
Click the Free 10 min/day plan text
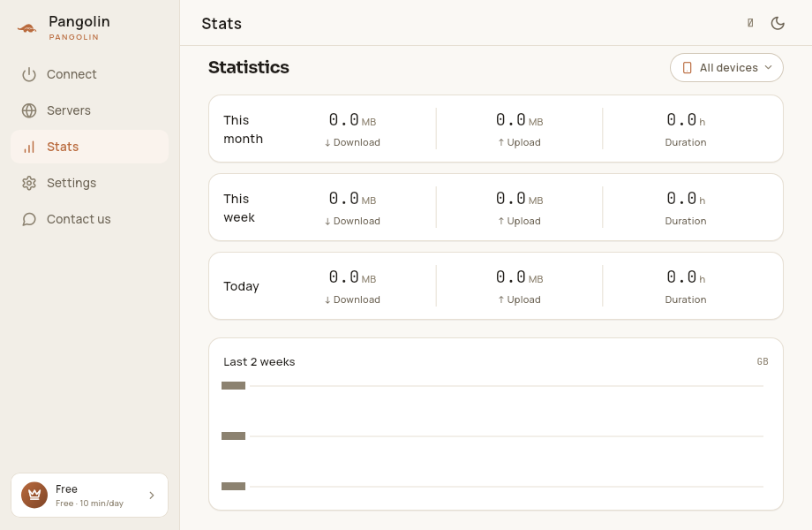coord(90,503)
